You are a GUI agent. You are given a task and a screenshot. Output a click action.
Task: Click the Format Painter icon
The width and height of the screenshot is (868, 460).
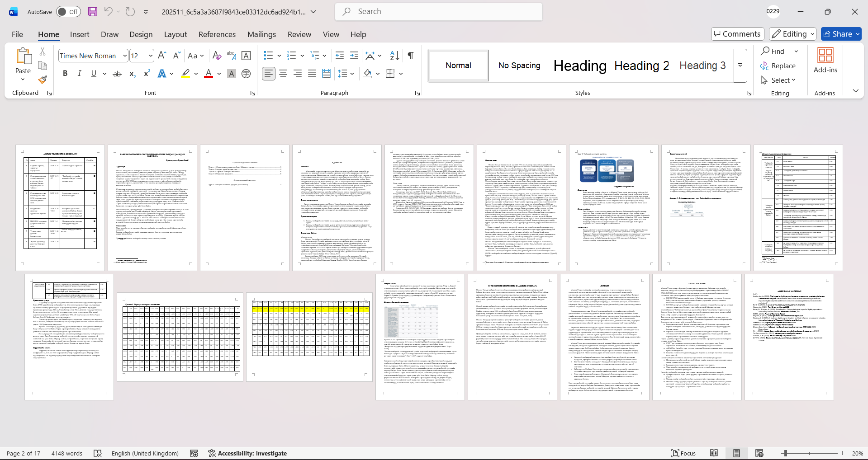pyautogui.click(x=43, y=80)
